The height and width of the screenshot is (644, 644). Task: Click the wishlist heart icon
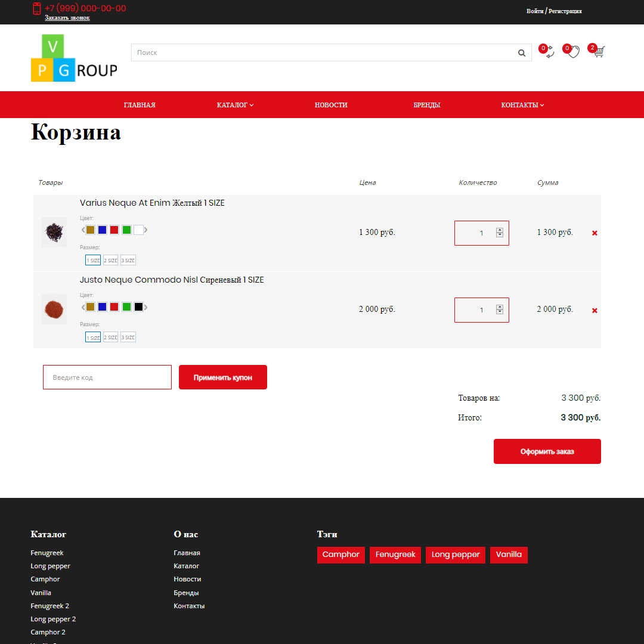572,52
